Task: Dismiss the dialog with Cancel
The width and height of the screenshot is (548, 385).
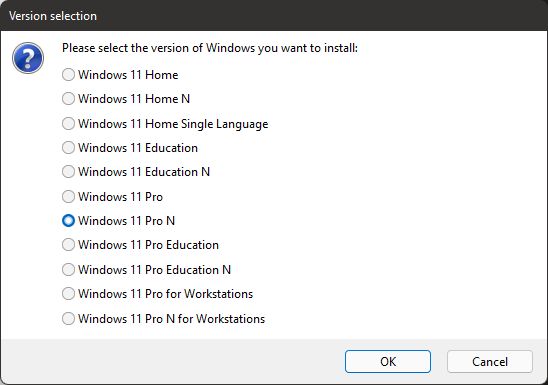Action: click(x=490, y=362)
